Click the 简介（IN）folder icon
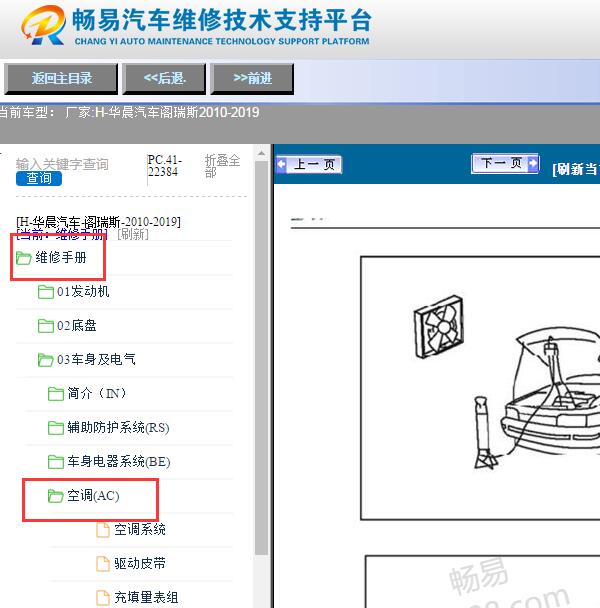The height and width of the screenshot is (608, 600). (x=55, y=394)
